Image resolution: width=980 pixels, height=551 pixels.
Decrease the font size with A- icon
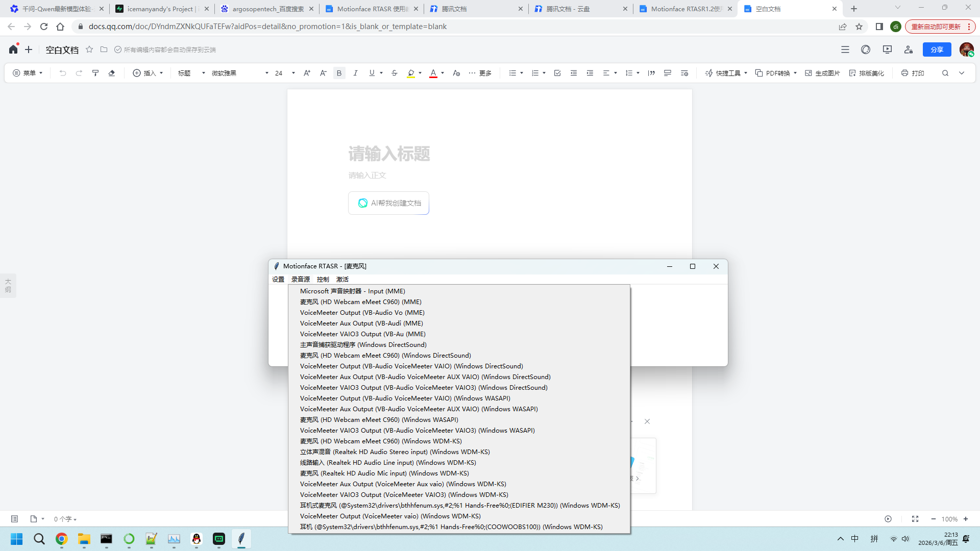click(x=323, y=73)
